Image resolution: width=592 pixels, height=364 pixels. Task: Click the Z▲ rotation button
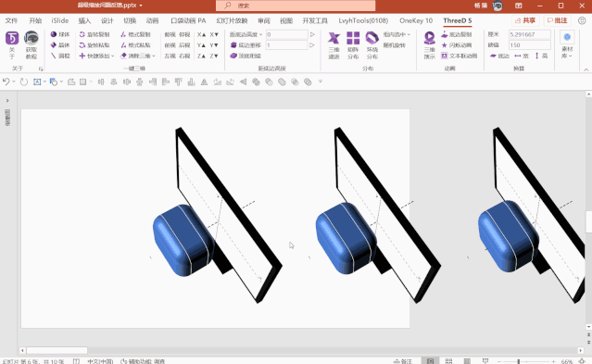click(x=202, y=56)
